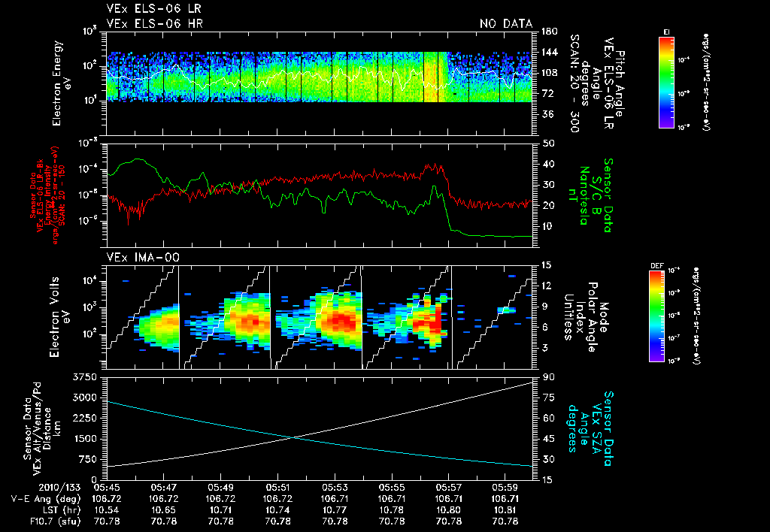Click the 05:53 time tick label
Screen dimensions: 770x532
click(x=335, y=488)
